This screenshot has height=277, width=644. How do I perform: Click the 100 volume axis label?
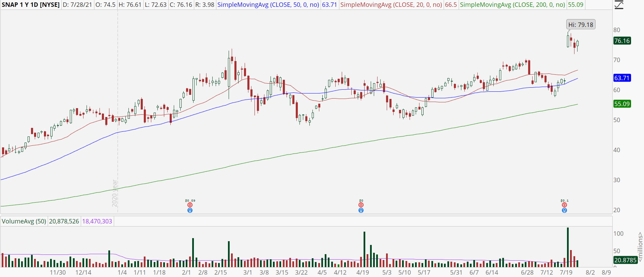pyautogui.click(x=618, y=234)
